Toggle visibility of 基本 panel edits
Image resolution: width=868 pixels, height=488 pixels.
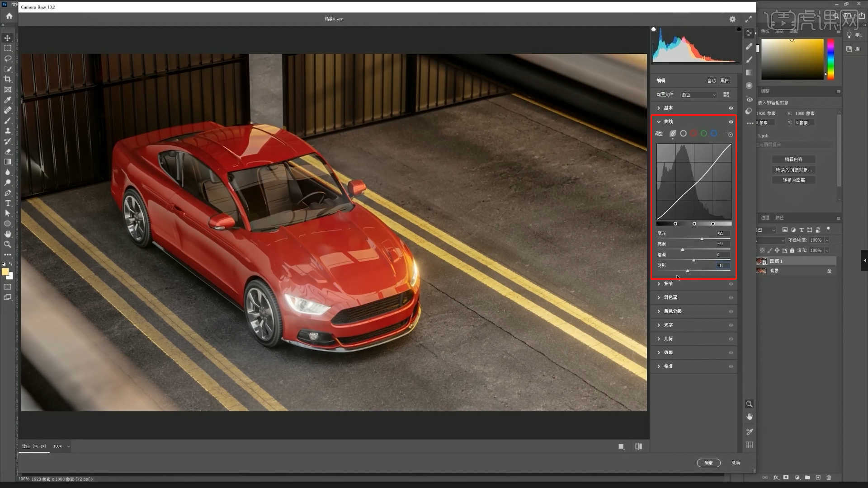click(x=731, y=108)
